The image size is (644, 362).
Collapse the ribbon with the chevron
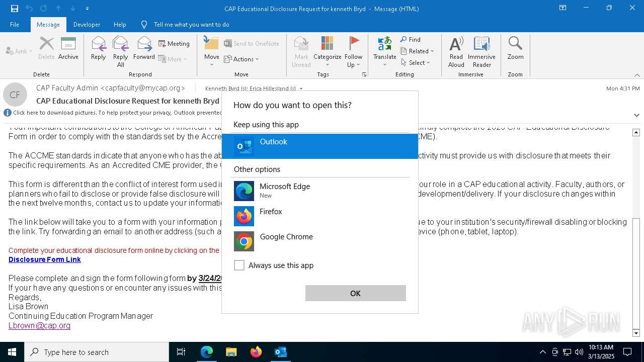pyautogui.click(x=637, y=75)
